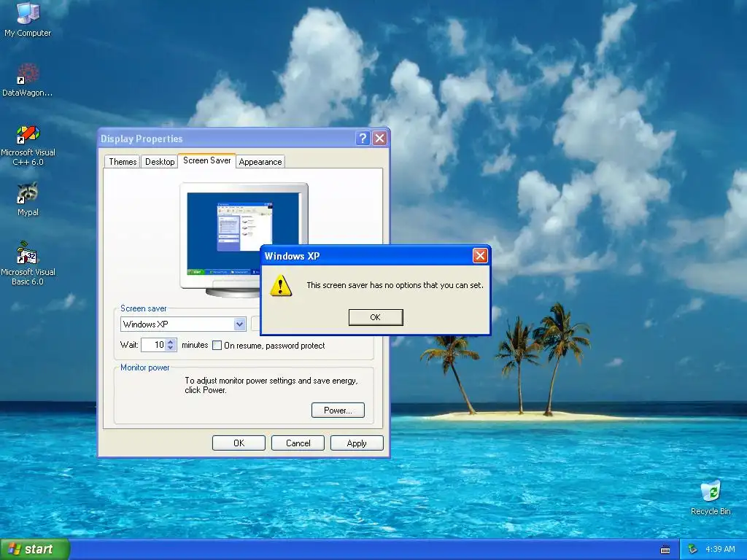This screenshot has width=747, height=560.
Task: Close the Windows XP warning dialog
Action: (480, 256)
